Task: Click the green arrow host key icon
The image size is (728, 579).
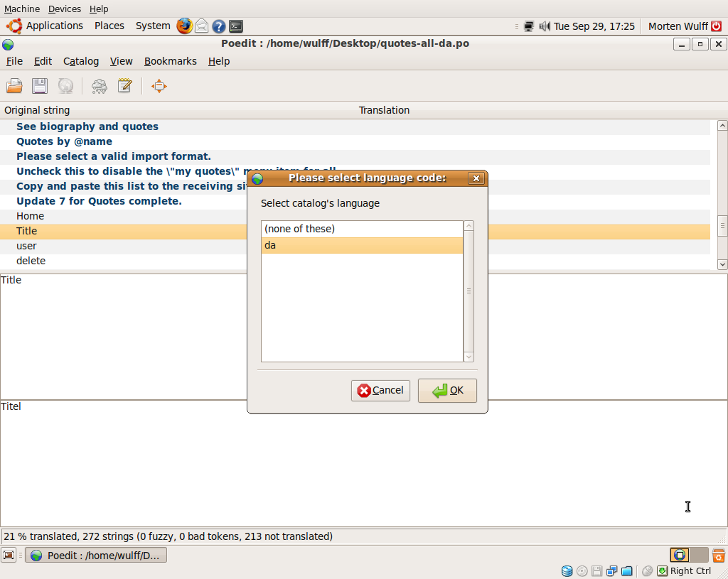Action: click(662, 571)
